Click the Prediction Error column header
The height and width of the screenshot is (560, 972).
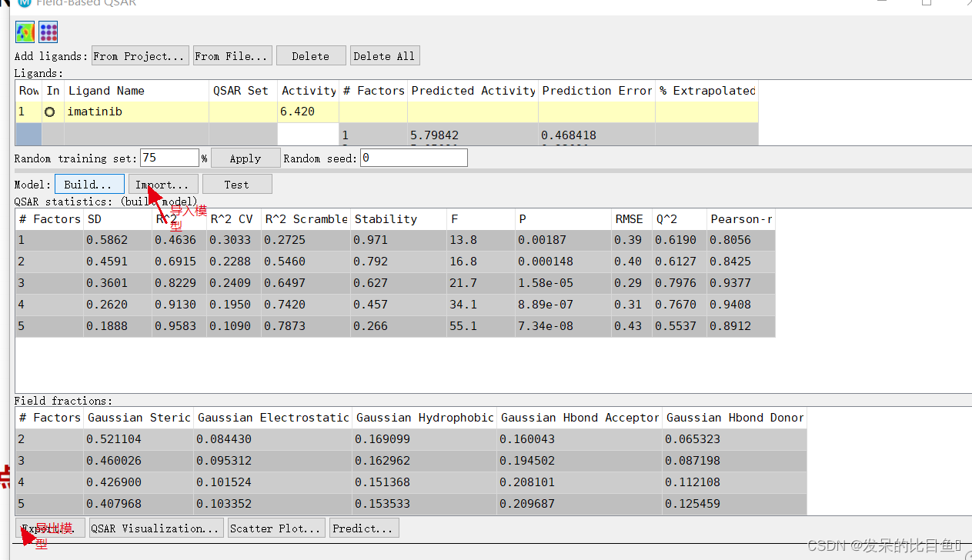pos(596,91)
